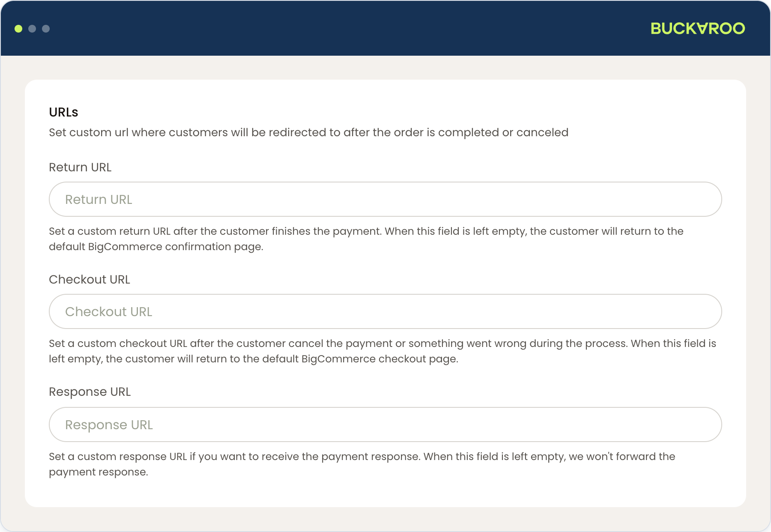
Task: Click the green window dot
Action: [x=18, y=29]
